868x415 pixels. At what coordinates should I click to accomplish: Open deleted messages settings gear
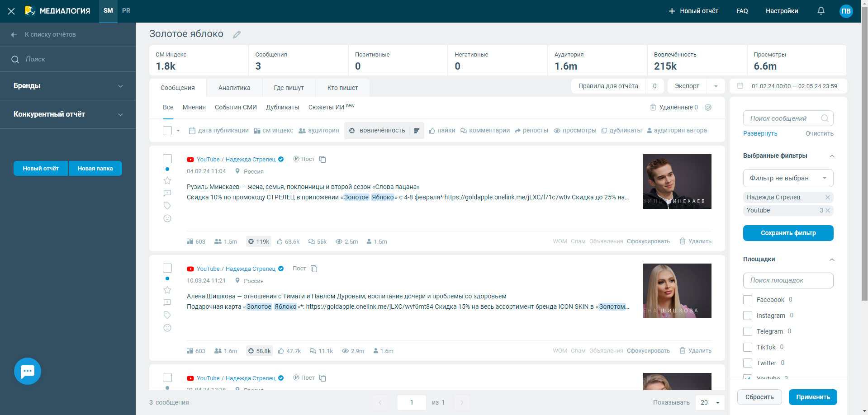(708, 108)
